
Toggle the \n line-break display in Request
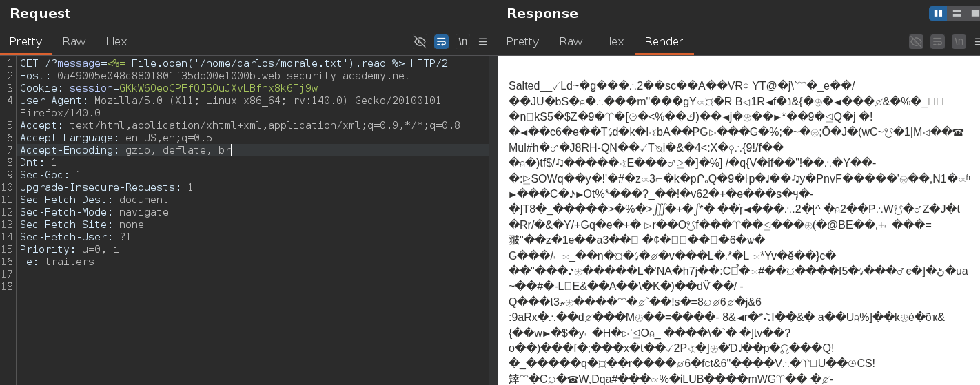click(x=462, y=41)
